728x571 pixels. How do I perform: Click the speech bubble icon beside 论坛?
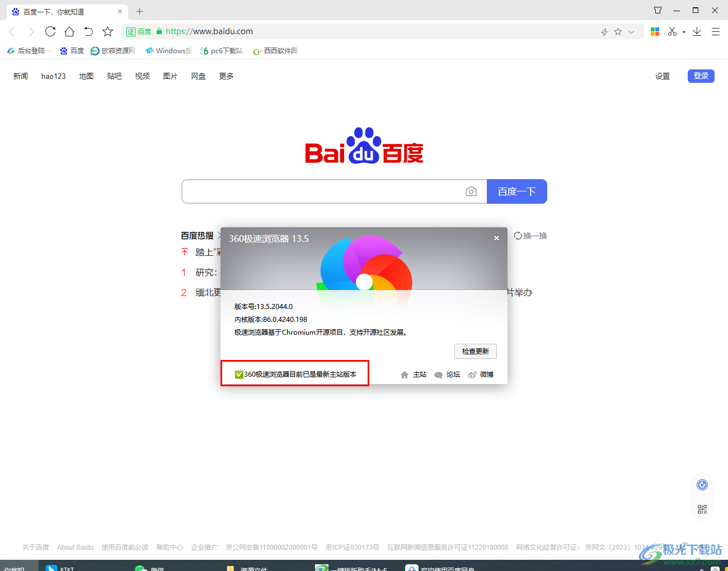tap(439, 375)
